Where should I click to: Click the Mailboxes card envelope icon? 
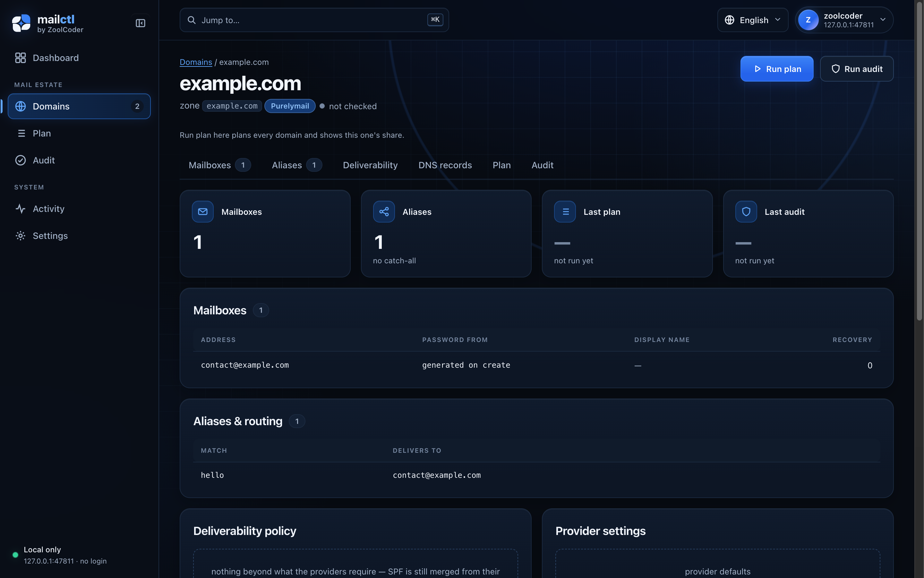(203, 211)
